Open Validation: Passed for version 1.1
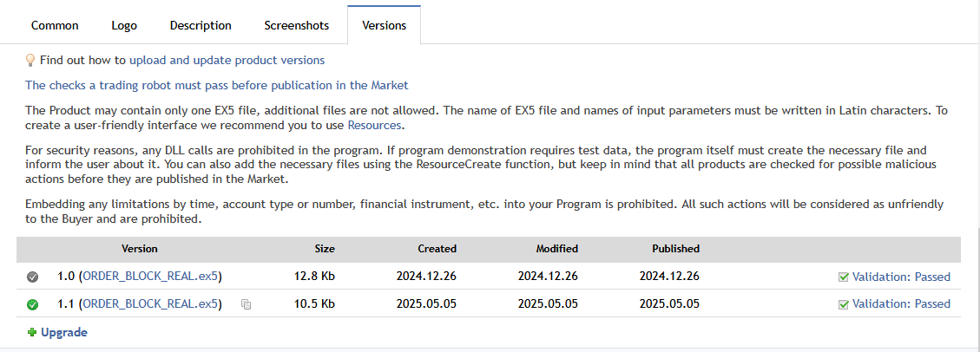The width and height of the screenshot is (980, 352). (901, 304)
